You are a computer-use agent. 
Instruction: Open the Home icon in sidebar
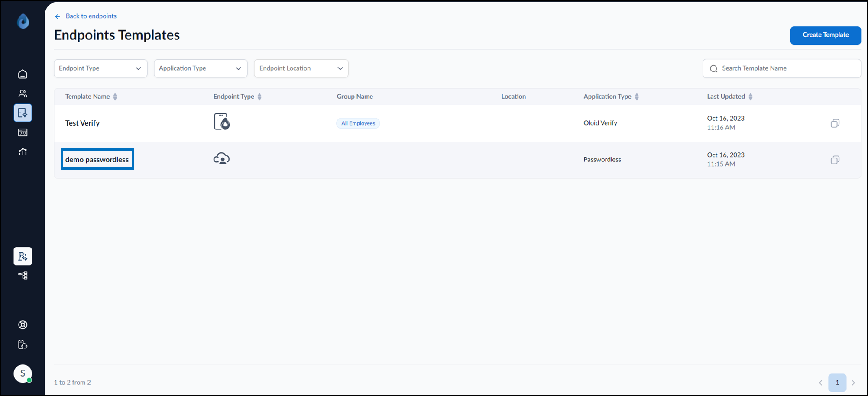click(x=23, y=74)
